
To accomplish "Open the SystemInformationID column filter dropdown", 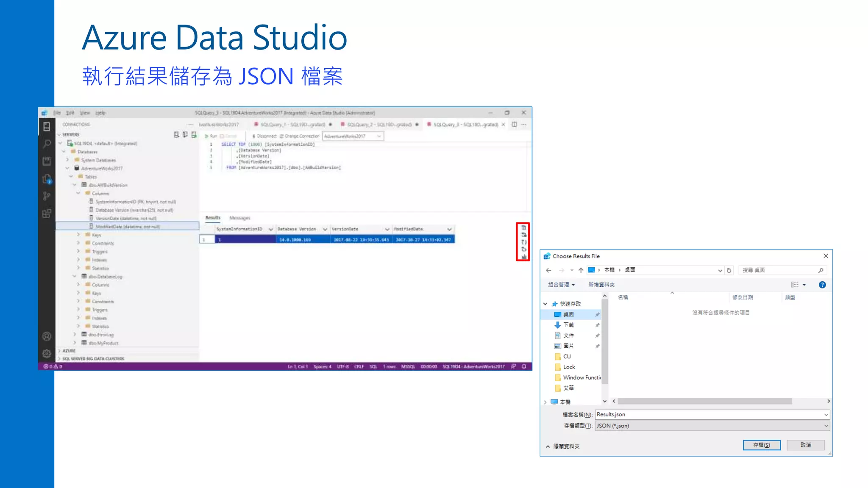I will pos(270,229).
